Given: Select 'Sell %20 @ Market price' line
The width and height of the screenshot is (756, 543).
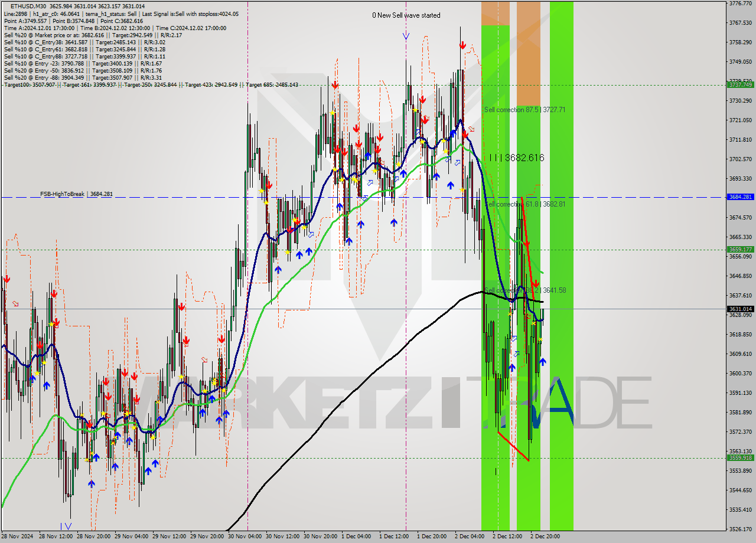Looking at the screenshot, I should [93, 35].
